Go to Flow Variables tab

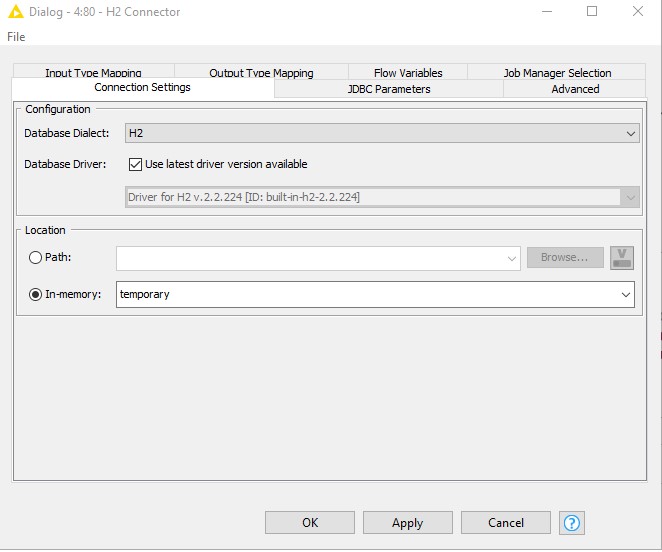coord(408,73)
